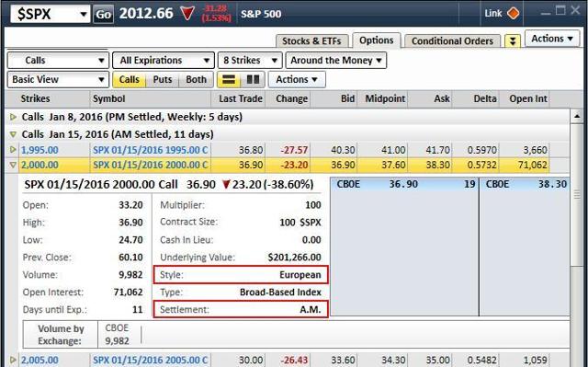Toggle the Calls view button
Viewport: 588px width, 367px height.
point(129,79)
